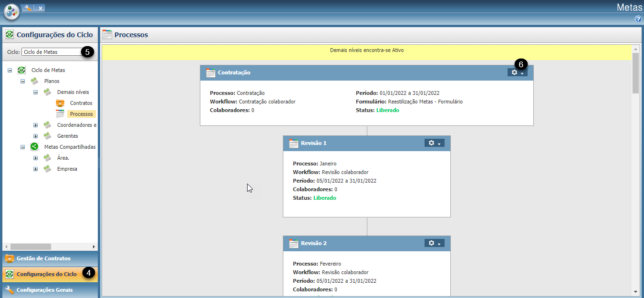The width and height of the screenshot is (644, 298).
Task: Select Planos in the tree
Action: (52, 81)
